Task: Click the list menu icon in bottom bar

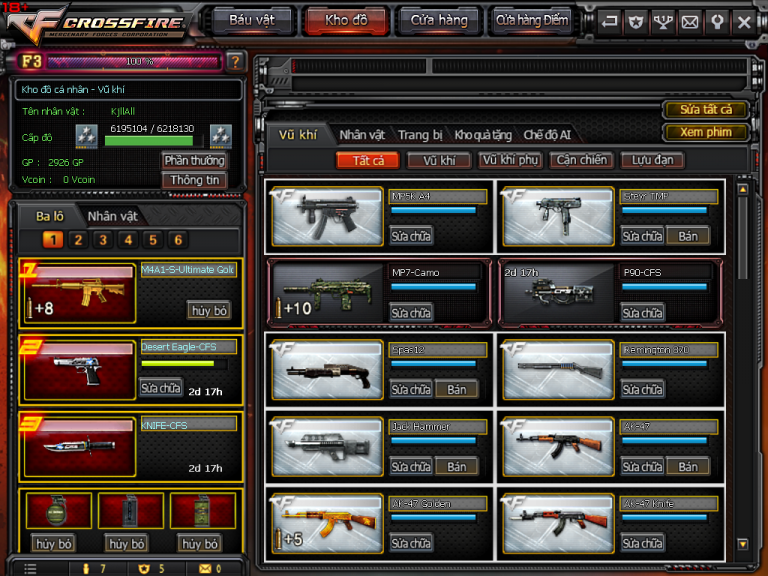Action: pyautogui.click(x=31, y=568)
